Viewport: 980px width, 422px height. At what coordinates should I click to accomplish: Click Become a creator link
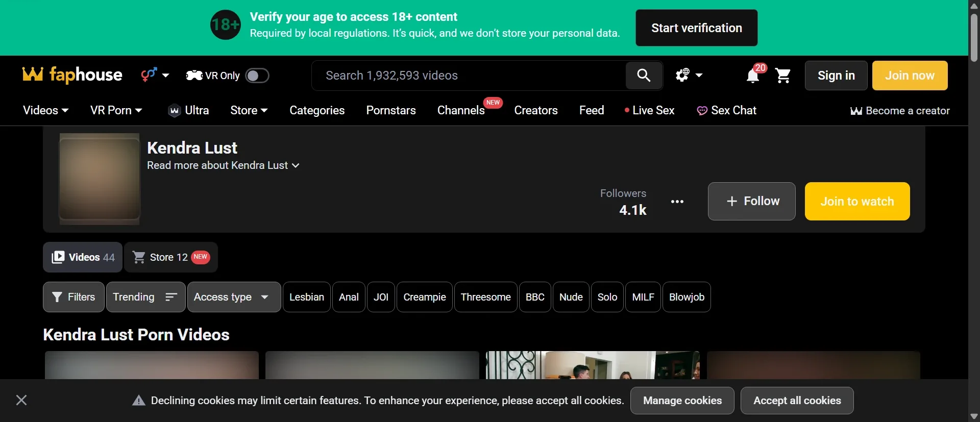[900, 111]
